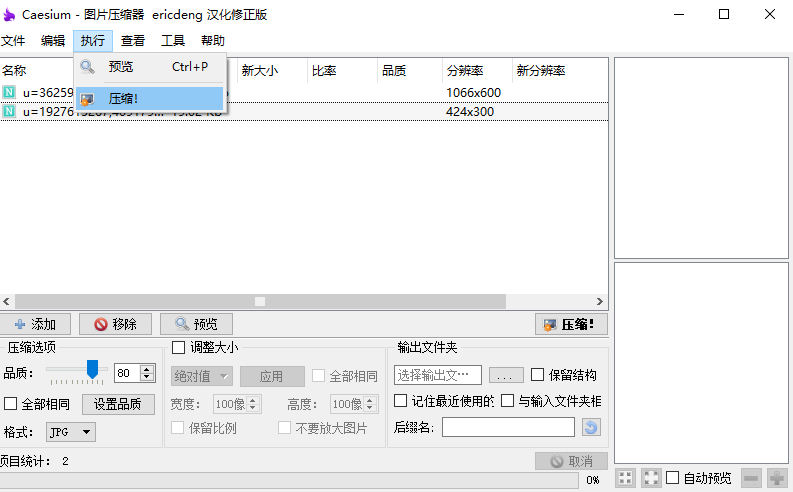Image resolution: width=793 pixels, height=492 pixels.
Task: Enable 不要放大图片 checkbox
Action: tap(284, 428)
